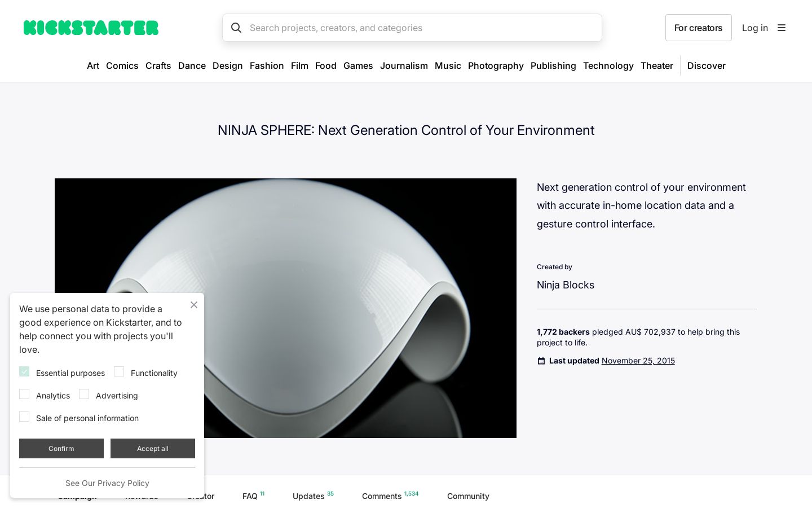This screenshot has width=812, height=508.
Task: Enable the Functionality checkbox
Action: pos(119,371)
